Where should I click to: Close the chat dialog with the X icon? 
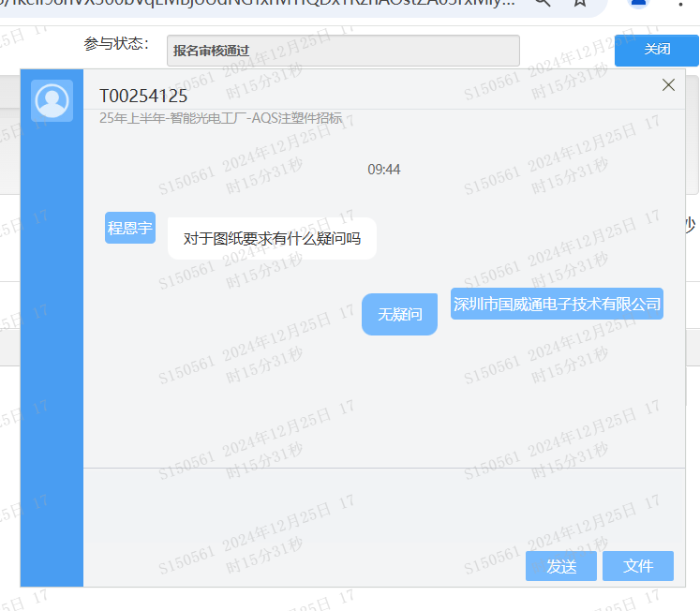[x=668, y=85]
